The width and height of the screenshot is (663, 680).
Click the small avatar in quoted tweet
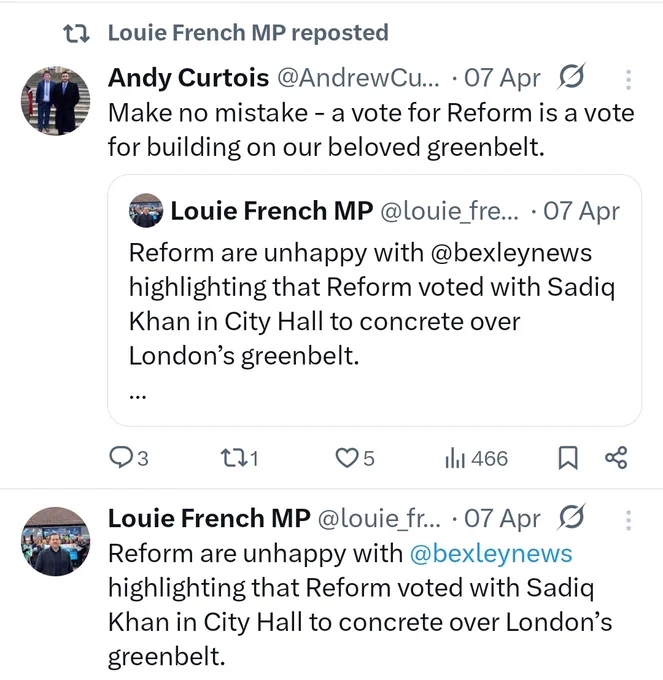(146, 210)
